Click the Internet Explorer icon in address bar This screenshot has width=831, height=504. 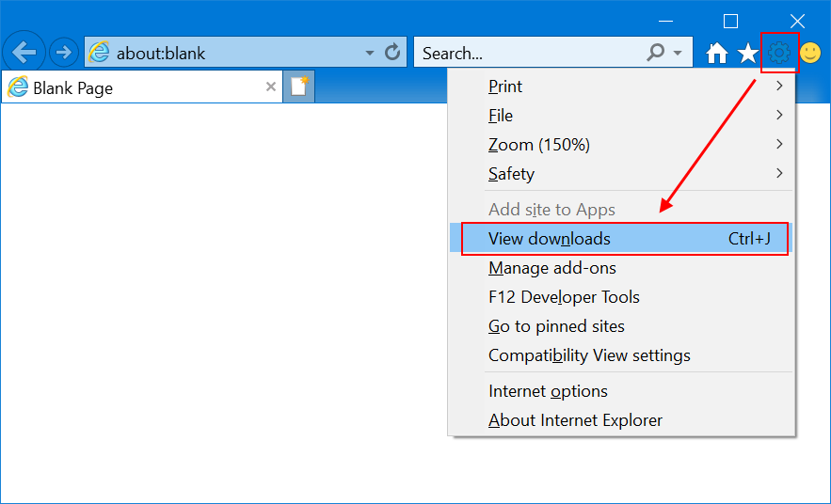(x=99, y=52)
